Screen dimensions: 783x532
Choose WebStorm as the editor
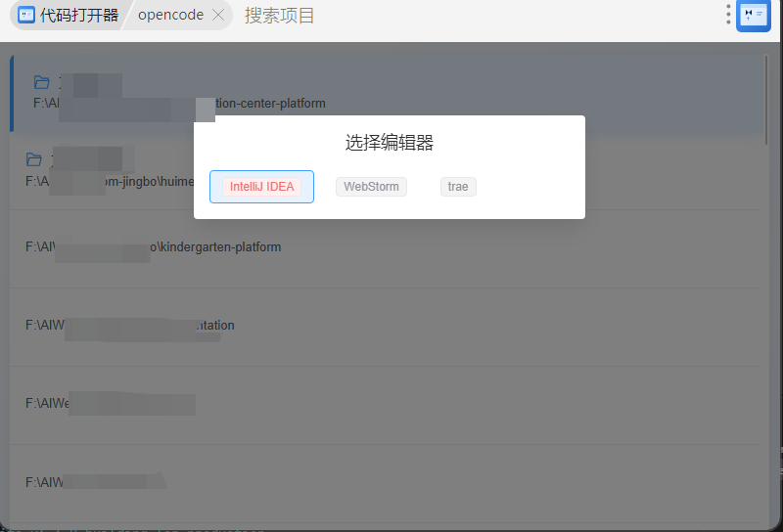click(x=371, y=187)
